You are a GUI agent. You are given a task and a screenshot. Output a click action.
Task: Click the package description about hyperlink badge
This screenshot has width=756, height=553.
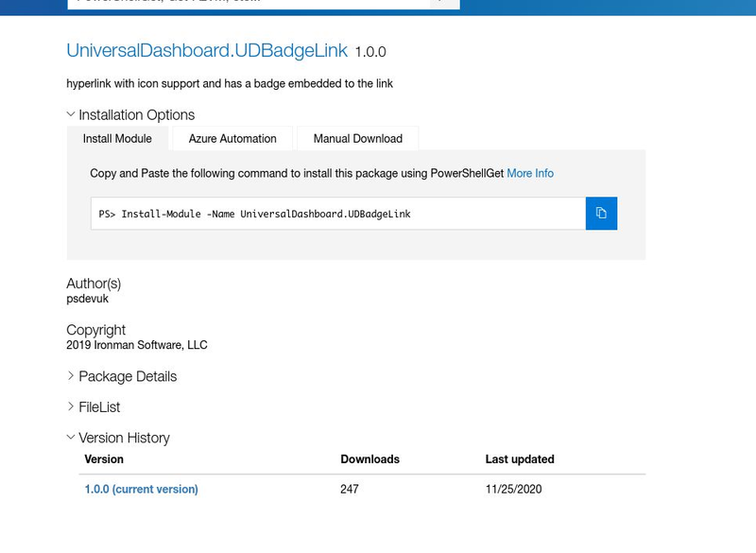tap(230, 84)
